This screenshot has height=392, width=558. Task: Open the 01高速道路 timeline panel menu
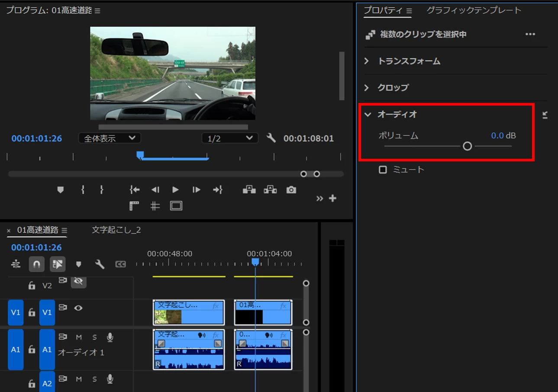coord(65,230)
